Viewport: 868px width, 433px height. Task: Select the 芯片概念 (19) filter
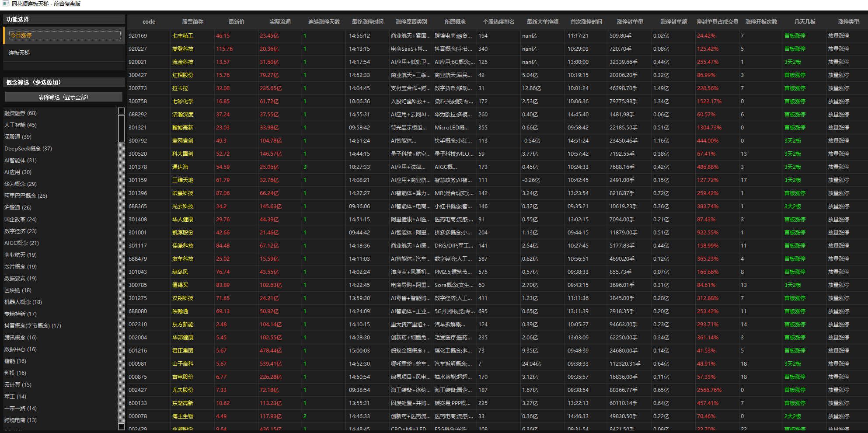[21, 267]
